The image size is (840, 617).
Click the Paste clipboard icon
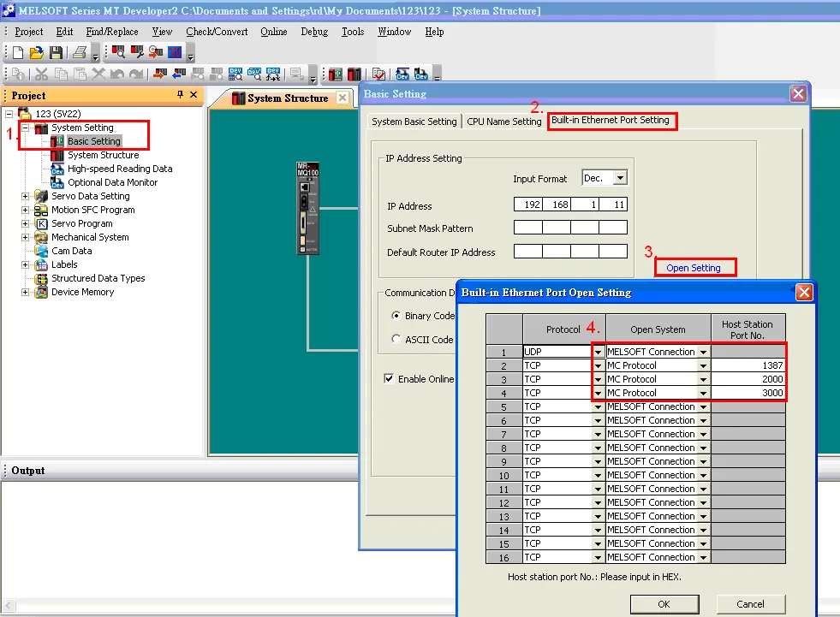[80, 74]
